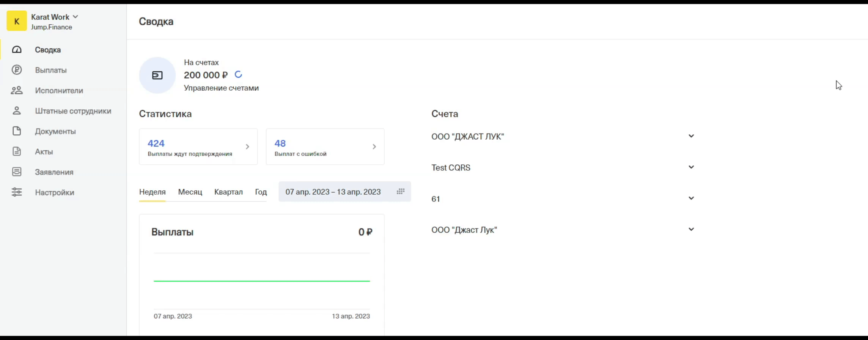The width and height of the screenshot is (868, 340).
Task: Expand the ООО "ДЖАСТ ЛУК" account
Action: [x=691, y=136]
